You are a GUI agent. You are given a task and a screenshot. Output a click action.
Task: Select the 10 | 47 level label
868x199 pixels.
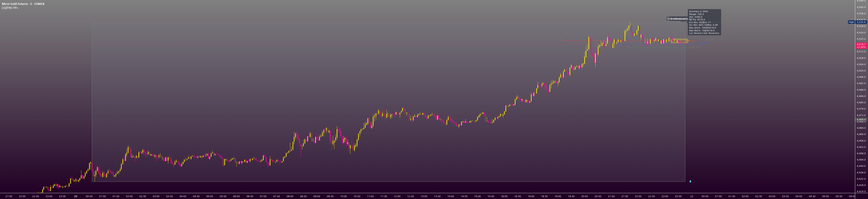pyautogui.click(x=709, y=40)
